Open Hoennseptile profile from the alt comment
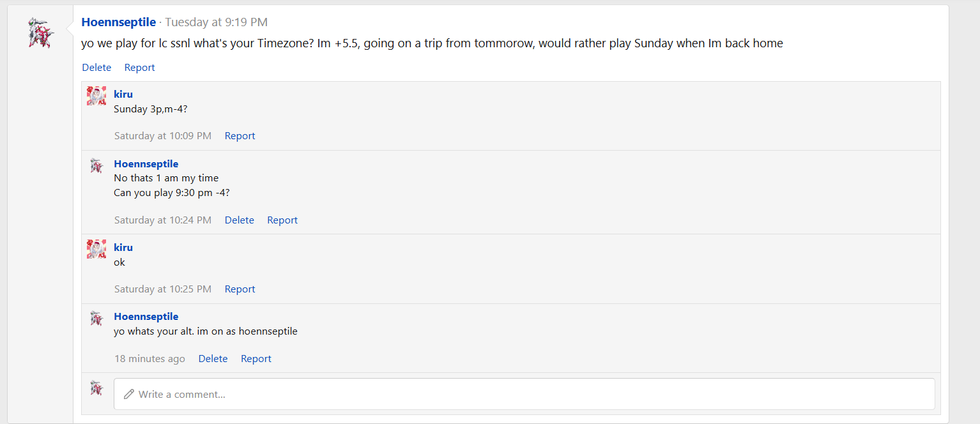 pyautogui.click(x=146, y=317)
